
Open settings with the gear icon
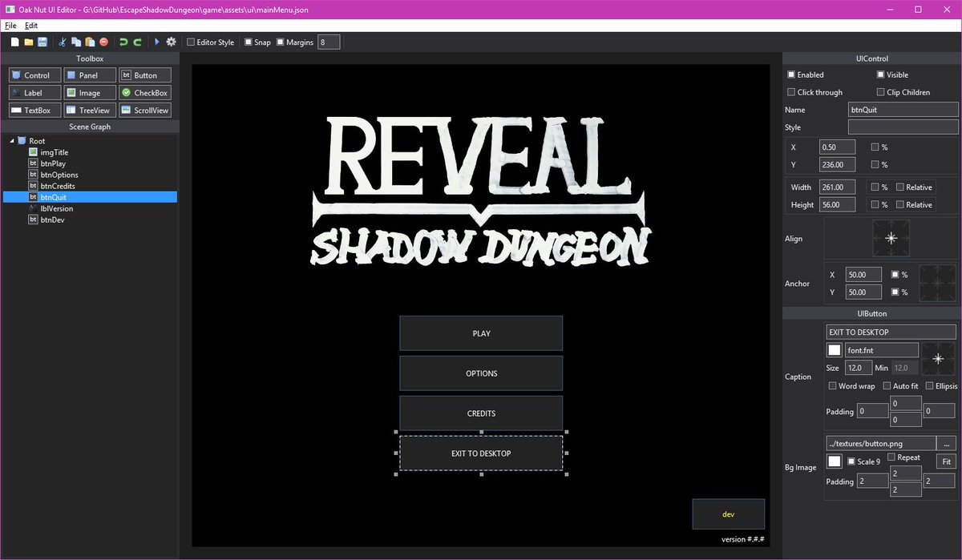(171, 42)
